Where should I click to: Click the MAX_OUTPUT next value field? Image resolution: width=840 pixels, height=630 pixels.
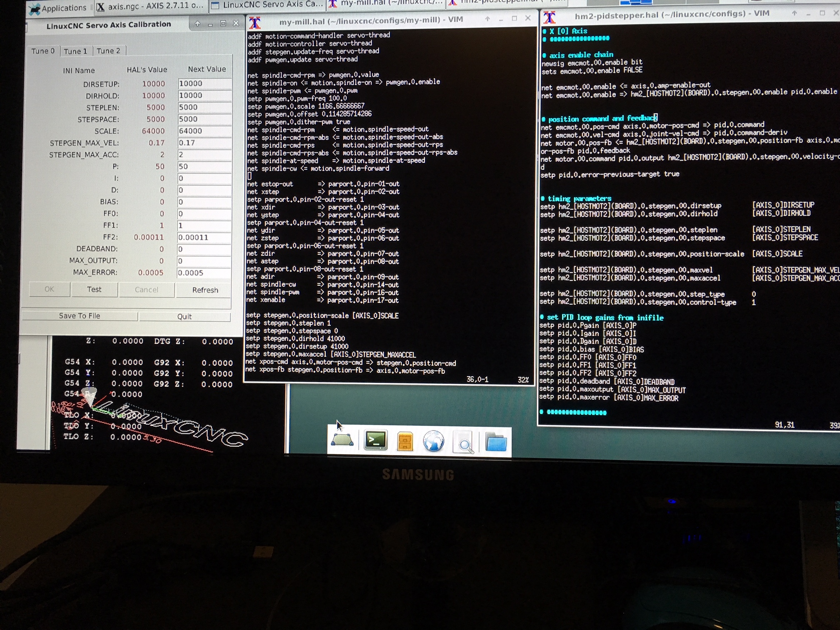[204, 261]
